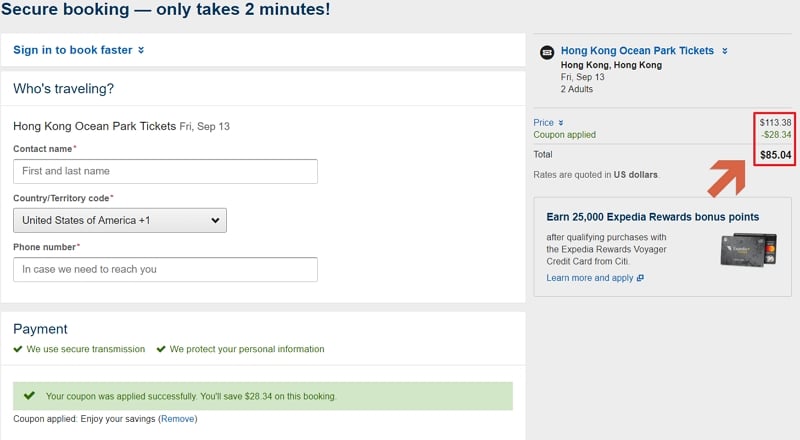The width and height of the screenshot is (800, 440).
Task: Click the secure transmission checkmark icon
Action: pyautogui.click(x=18, y=349)
